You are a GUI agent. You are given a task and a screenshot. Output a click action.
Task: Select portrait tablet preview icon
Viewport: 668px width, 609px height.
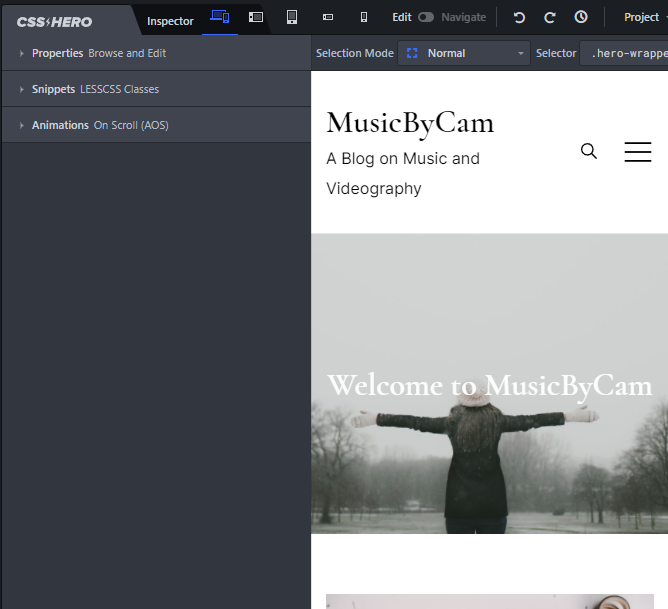point(292,17)
